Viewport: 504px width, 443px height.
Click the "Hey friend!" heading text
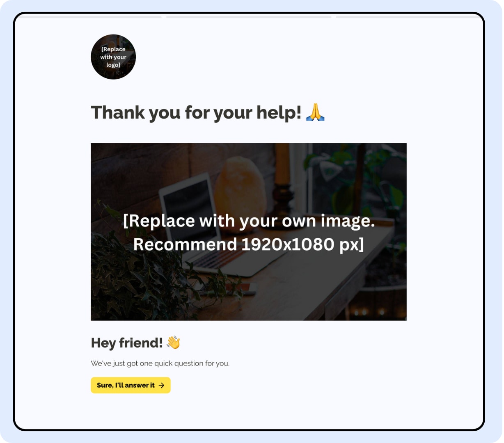click(127, 343)
